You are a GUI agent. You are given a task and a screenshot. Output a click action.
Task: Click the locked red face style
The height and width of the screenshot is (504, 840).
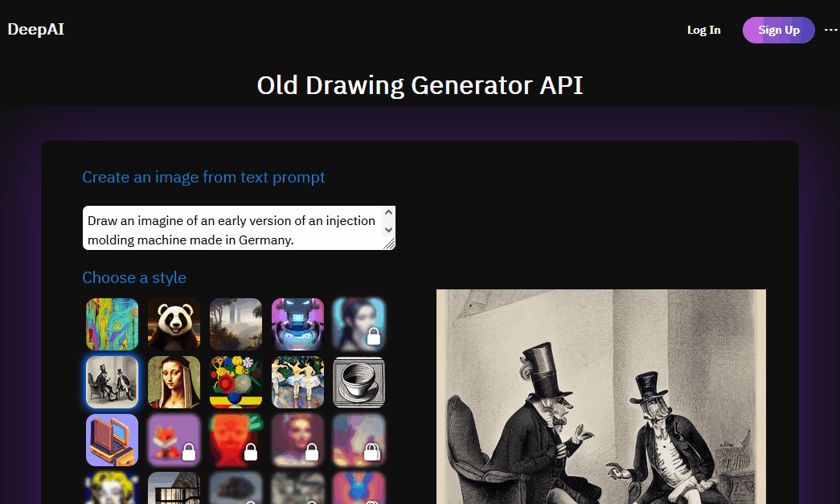236,440
